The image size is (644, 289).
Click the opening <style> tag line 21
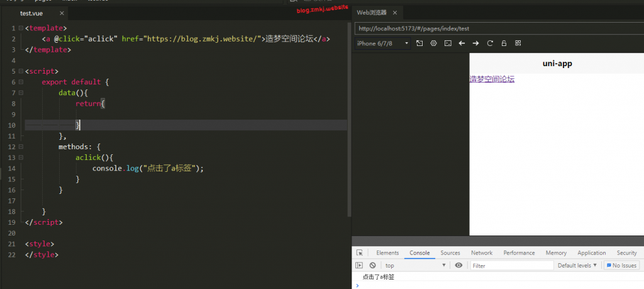(40, 244)
